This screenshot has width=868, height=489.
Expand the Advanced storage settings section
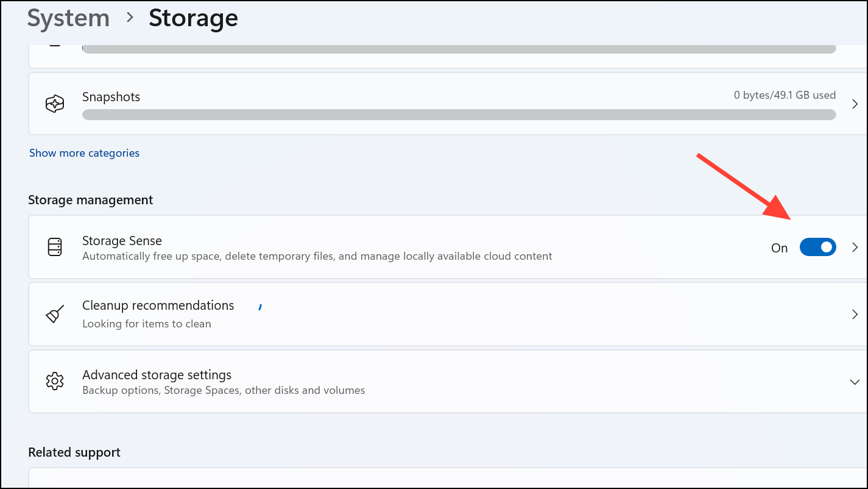[854, 382]
